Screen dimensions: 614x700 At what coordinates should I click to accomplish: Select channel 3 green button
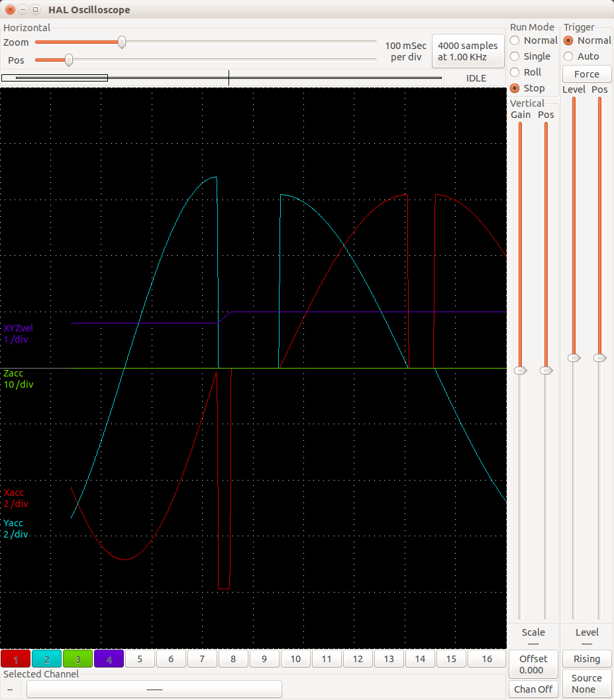(78, 659)
